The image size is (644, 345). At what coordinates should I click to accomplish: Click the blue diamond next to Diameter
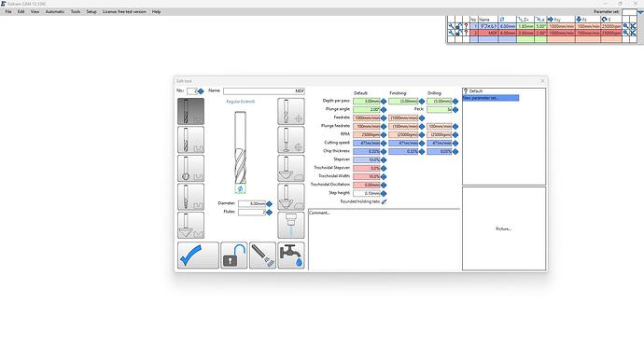point(269,204)
